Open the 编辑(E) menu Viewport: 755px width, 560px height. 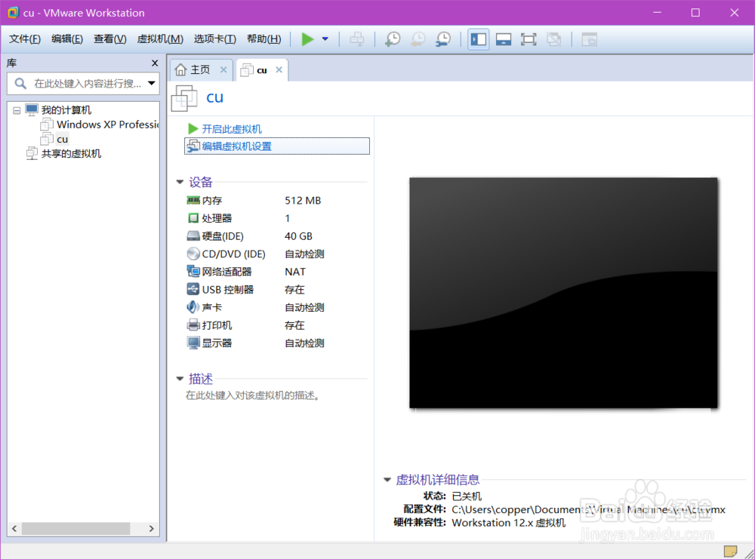coord(67,39)
